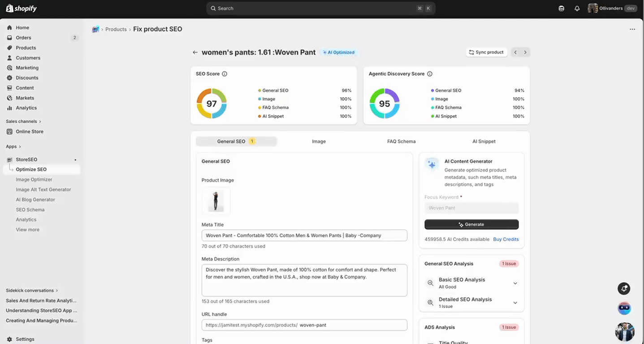The image size is (644, 344).
Task: Expand the Detailed SEO Analysis section
Action: point(515,302)
